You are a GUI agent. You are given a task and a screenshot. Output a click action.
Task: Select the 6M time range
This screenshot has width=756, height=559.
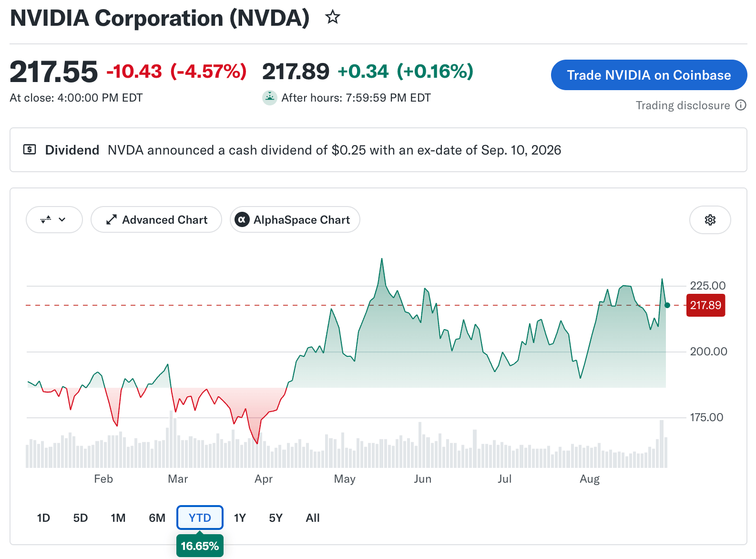click(x=157, y=518)
